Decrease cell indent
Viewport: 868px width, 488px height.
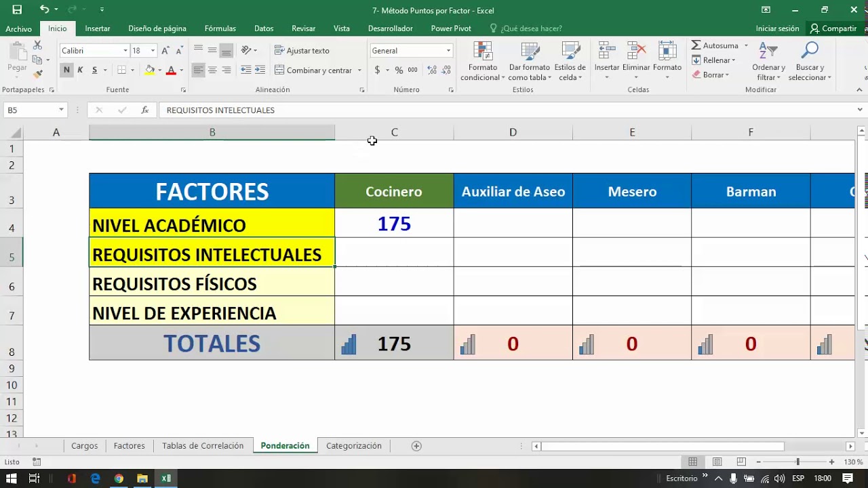(x=246, y=70)
